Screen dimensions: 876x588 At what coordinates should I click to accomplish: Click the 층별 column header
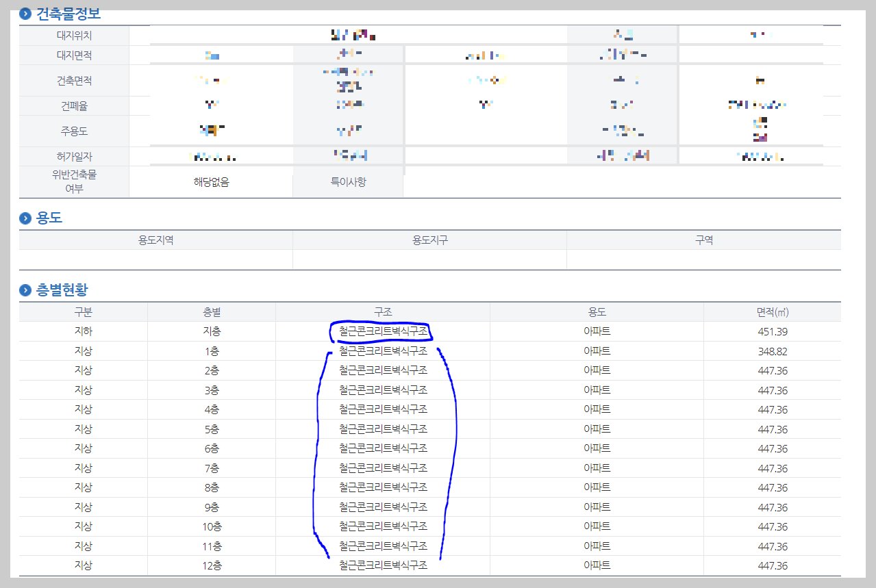(212, 312)
